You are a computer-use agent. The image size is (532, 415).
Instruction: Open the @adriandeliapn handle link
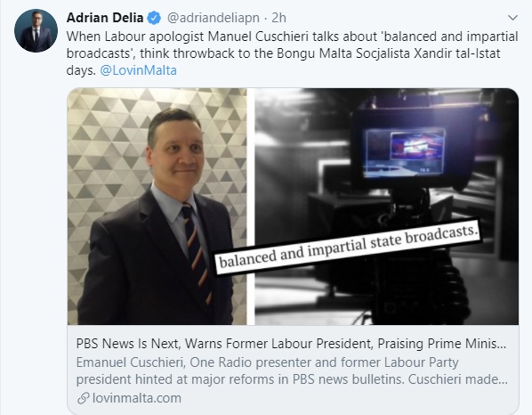click(214, 18)
